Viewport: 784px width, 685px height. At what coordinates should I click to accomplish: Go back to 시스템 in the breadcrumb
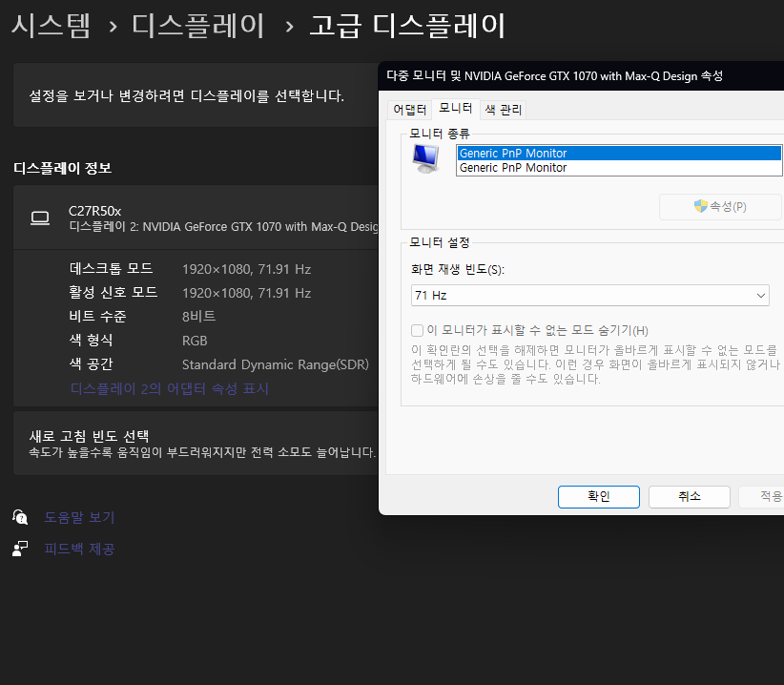tap(51, 26)
